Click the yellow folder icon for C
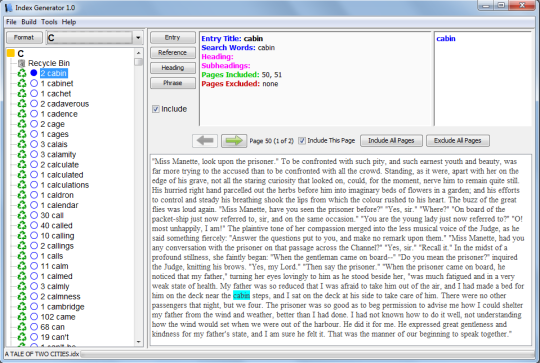 pyautogui.click(x=11, y=53)
